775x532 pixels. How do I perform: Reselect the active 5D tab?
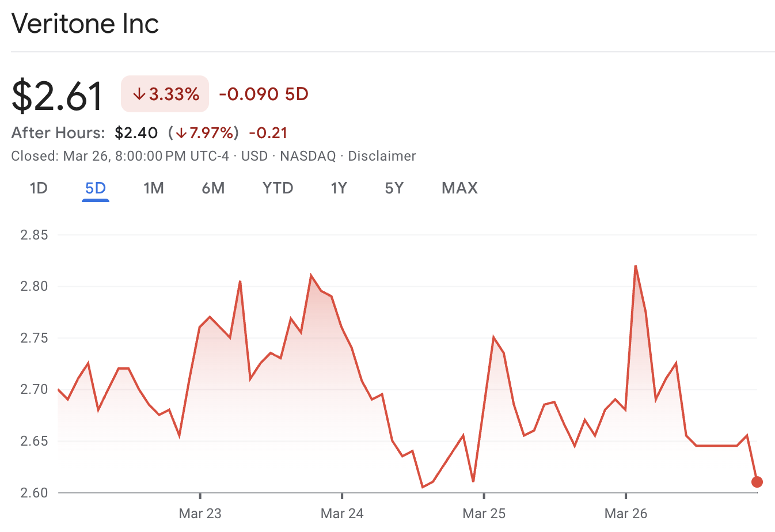tap(95, 188)
